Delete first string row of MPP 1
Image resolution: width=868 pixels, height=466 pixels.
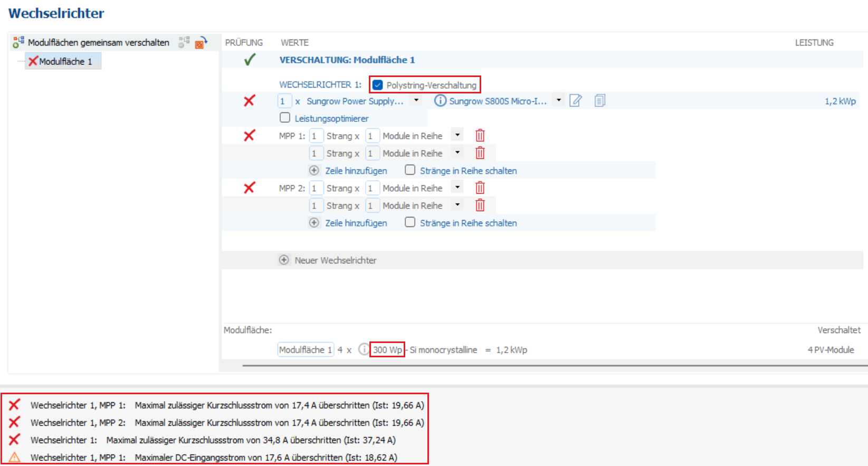[x=480, y=136]
